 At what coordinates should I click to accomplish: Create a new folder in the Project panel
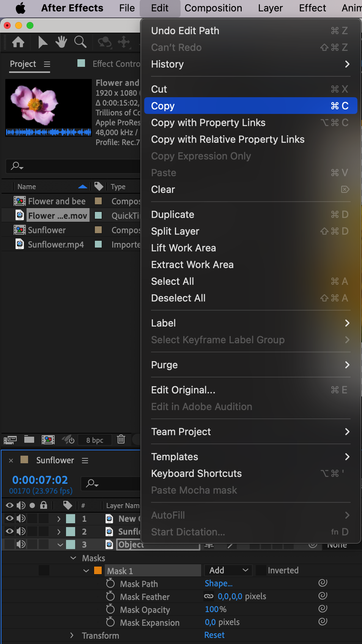(x=29, y=439)
